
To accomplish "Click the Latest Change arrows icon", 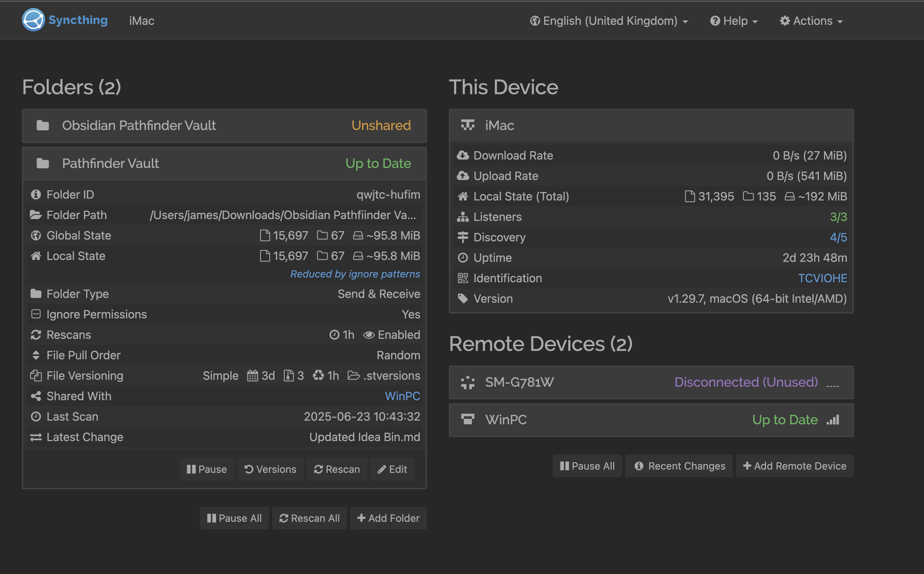I will (x=36, y=437).
